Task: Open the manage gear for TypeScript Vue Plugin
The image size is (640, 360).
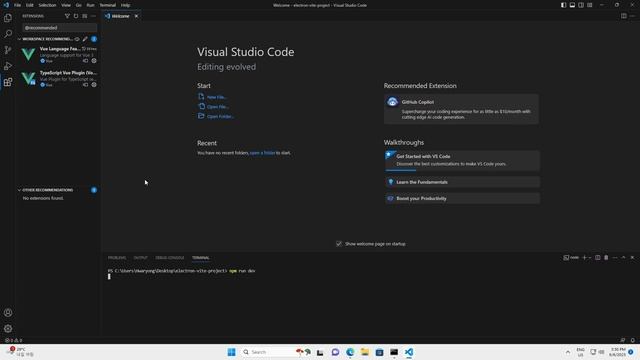Action: tap(94, 85)
